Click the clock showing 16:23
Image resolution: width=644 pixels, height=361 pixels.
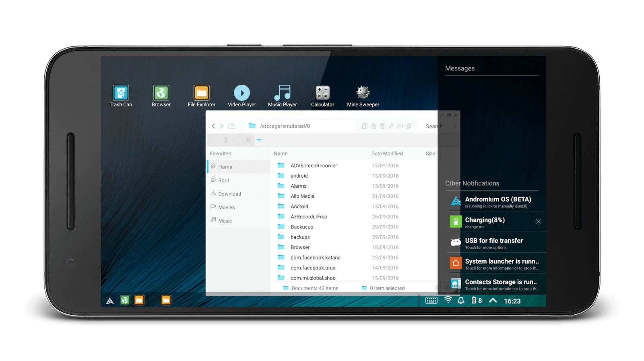click(512, 301)
